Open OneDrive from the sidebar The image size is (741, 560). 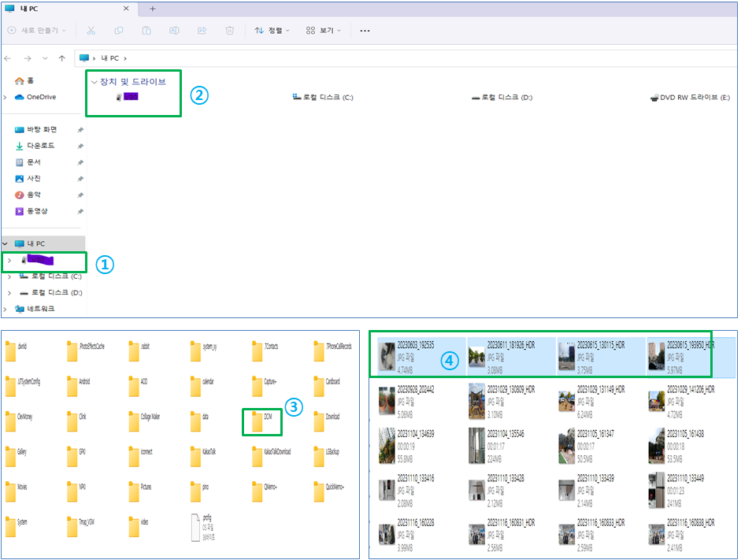click(38, 97)
